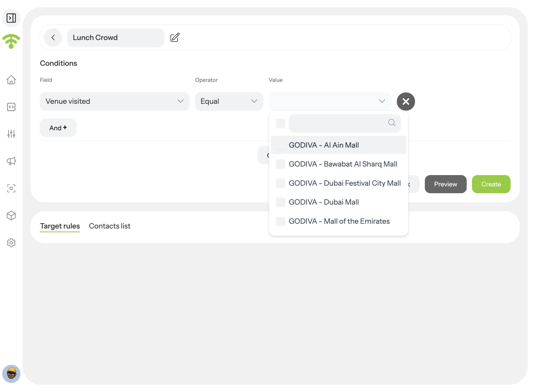Open the sliders controls sidebar icon
This screenshot has width=535, height=392.
(11, 134)
